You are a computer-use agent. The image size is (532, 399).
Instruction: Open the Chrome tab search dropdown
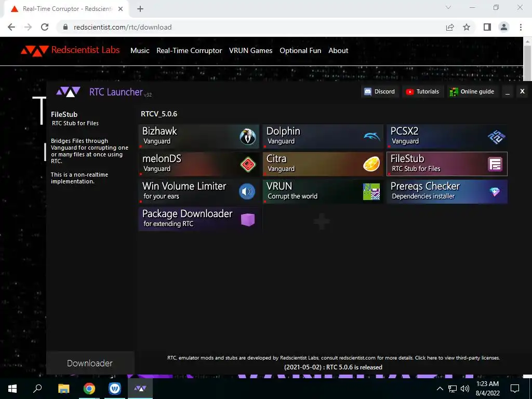click(x=448, y=7)
